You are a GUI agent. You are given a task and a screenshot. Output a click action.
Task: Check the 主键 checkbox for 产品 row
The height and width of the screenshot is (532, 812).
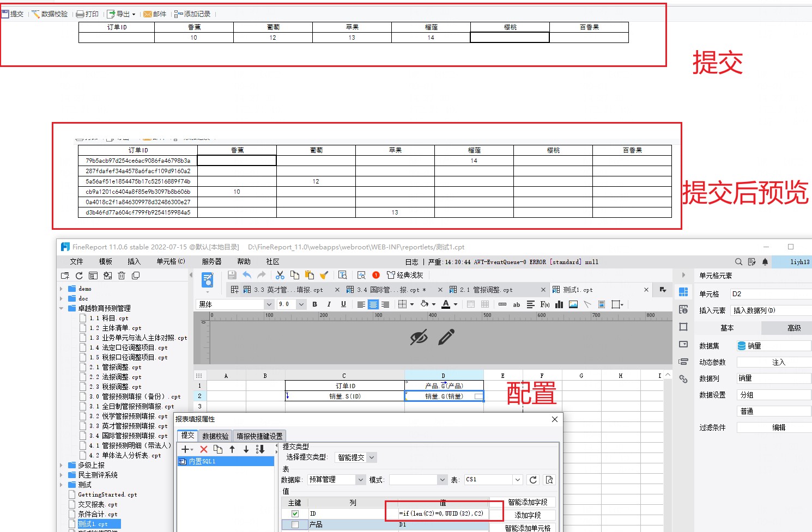pyautogui.click(x=295, y=524)
